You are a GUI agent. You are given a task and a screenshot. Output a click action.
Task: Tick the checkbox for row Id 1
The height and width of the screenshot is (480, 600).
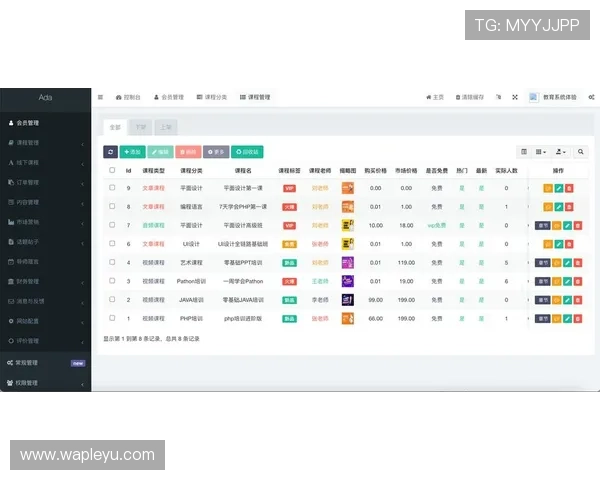[112, 318]
